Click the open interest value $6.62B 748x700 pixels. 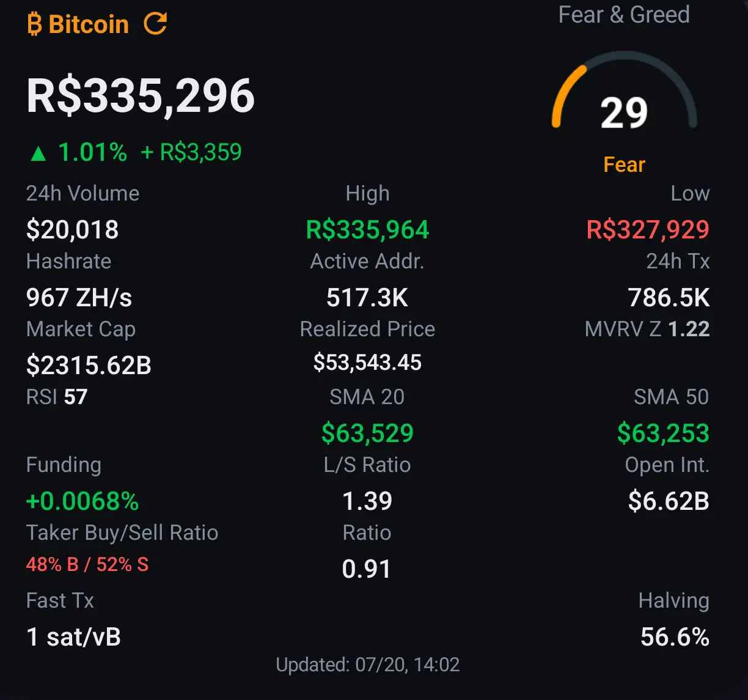(669, 501)
